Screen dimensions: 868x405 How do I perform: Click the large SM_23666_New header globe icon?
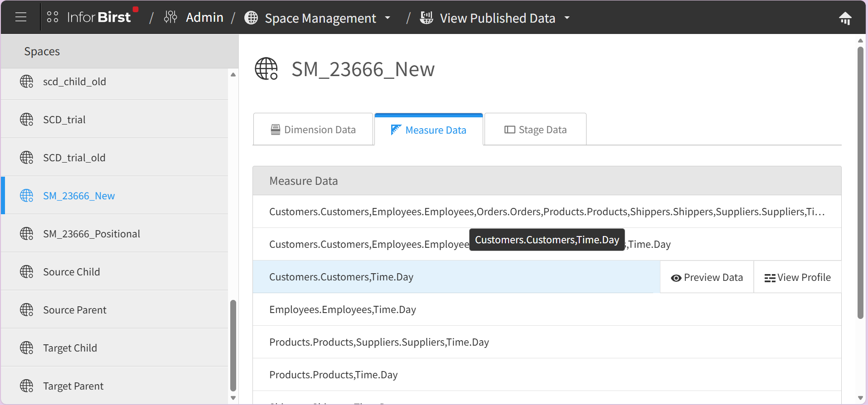(x=267, y=69)
